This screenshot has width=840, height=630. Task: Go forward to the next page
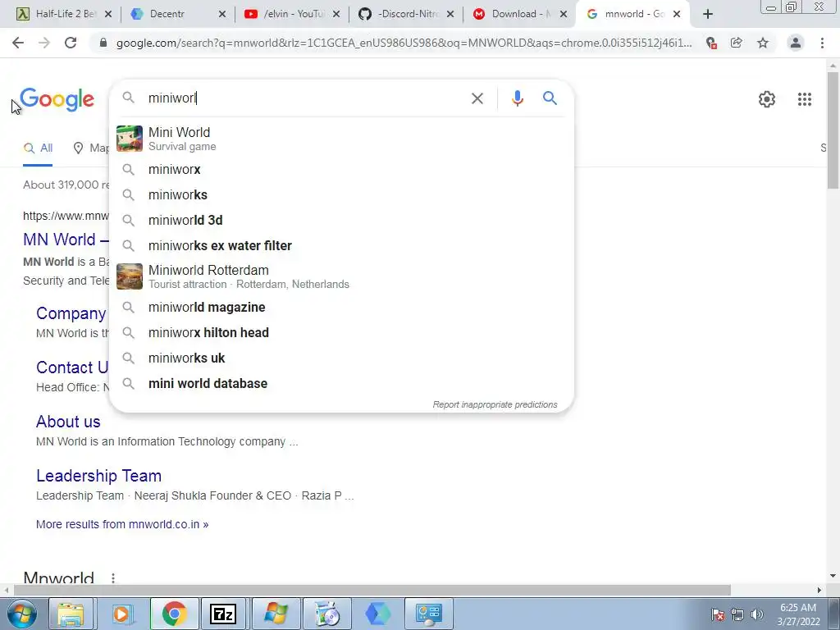44,43
